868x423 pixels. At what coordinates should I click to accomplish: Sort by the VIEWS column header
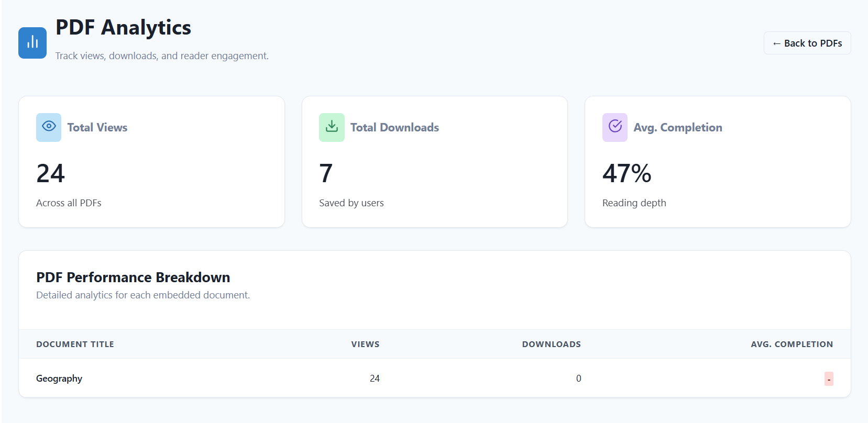coord(365,344)
